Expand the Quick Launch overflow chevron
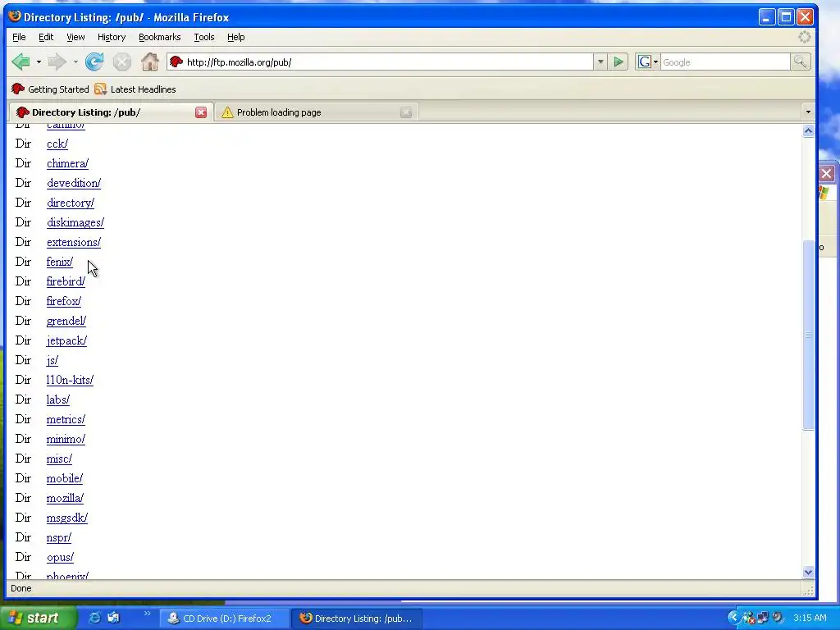 (x=148, y=614)
